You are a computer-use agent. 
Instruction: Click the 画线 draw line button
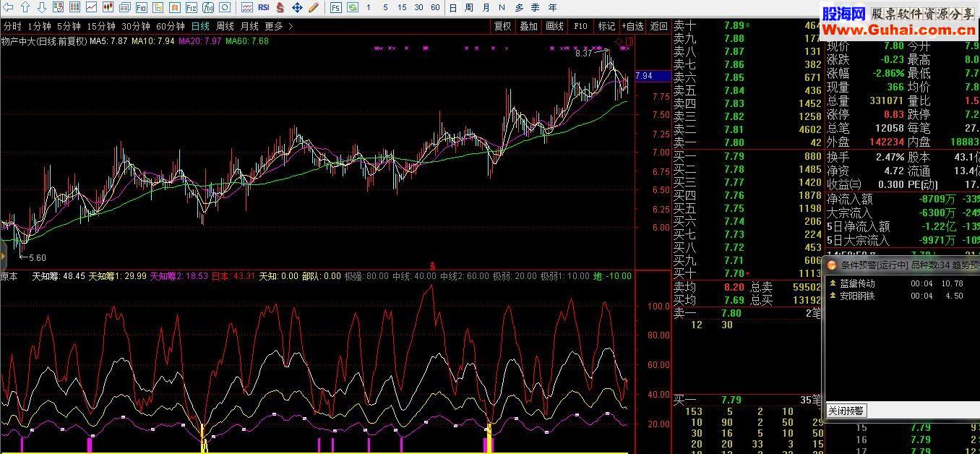554,26
